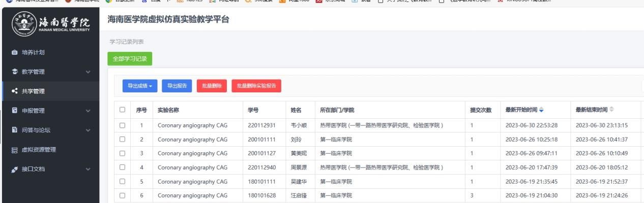Image resolution: width=644 pixels, height=203 pixels.
Task: Expand the 问答与论坛 submenu chevron
Action: tap(89, 130)
